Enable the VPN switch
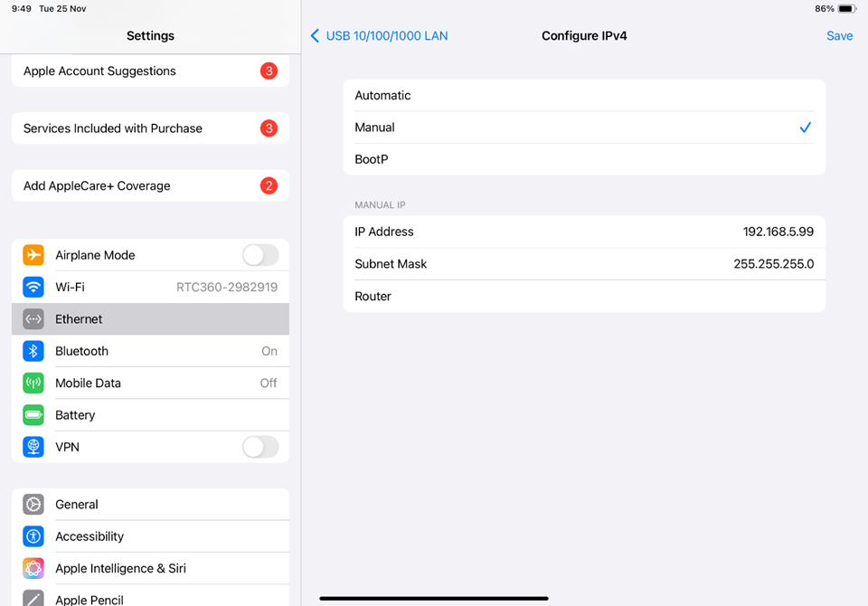 pos(260,447)
